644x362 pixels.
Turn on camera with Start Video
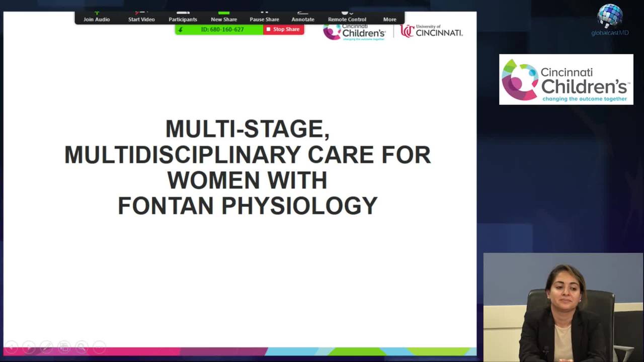[141, 18]
